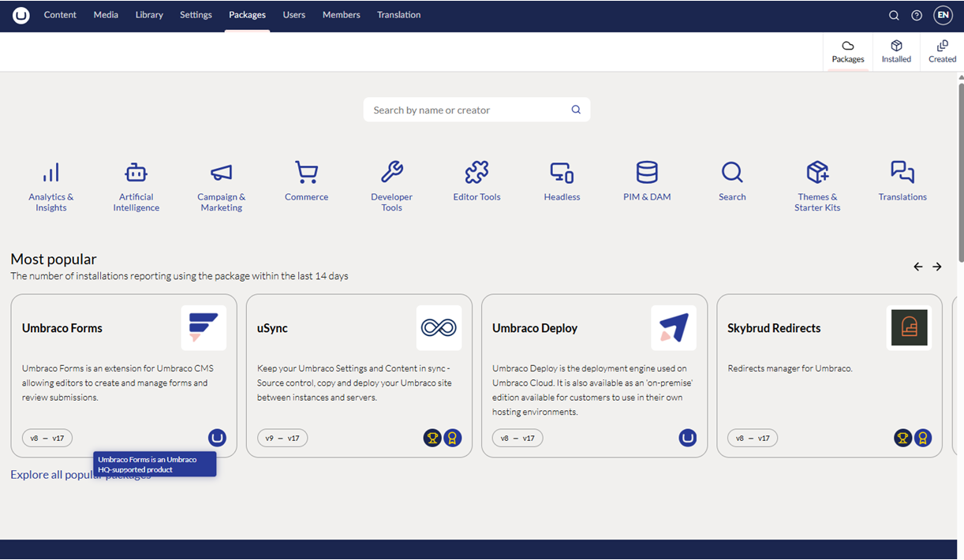Image resolution: width=964 pixels, height=560 pixels.
Task: Click the ribbon badge on uSync card
Action: (452, 438)
